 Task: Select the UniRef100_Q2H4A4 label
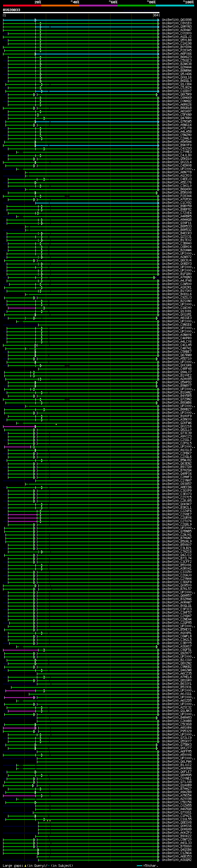click(177, 67)
